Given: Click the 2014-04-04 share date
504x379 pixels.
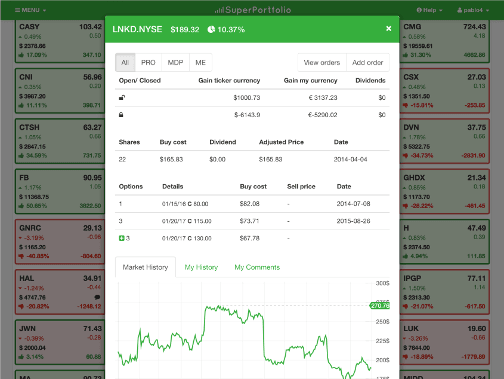Looking at the screenshot, I should (350, 159).
